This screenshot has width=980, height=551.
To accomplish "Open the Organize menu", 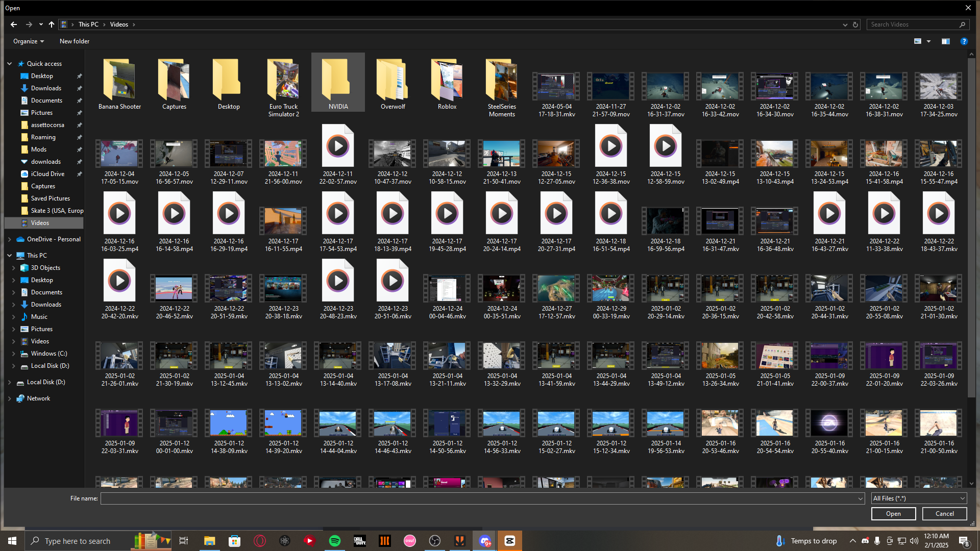I will click(x=29, y=41).
